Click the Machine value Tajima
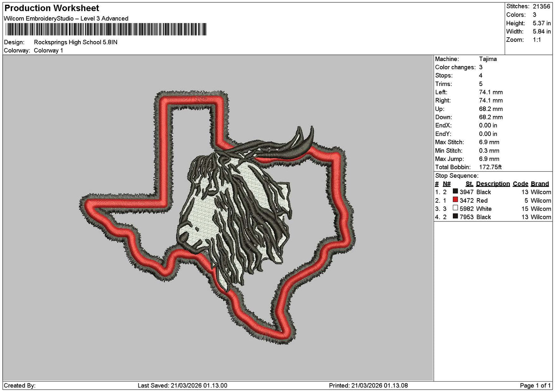 coord(488,59)
